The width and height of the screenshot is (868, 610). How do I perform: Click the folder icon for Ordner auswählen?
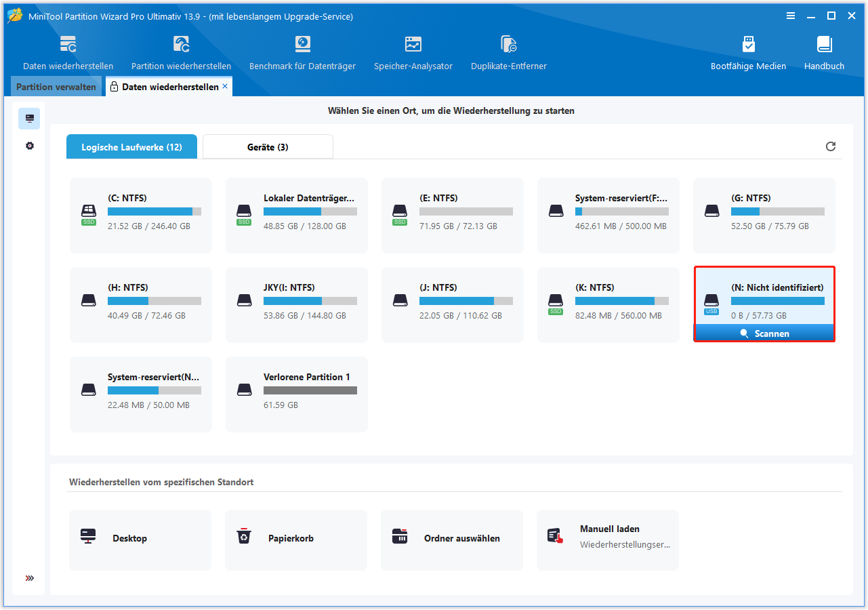pos(400,536)
